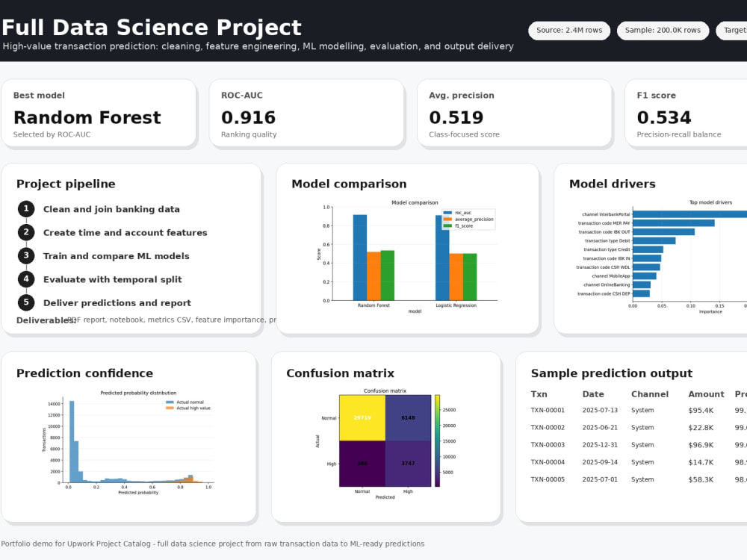Click the confusion matrix cell 3747

point(409,464)
